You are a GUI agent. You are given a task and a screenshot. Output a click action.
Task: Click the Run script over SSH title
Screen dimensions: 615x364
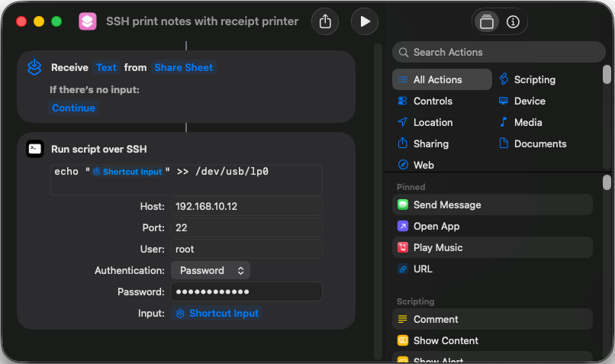(99, 149)
